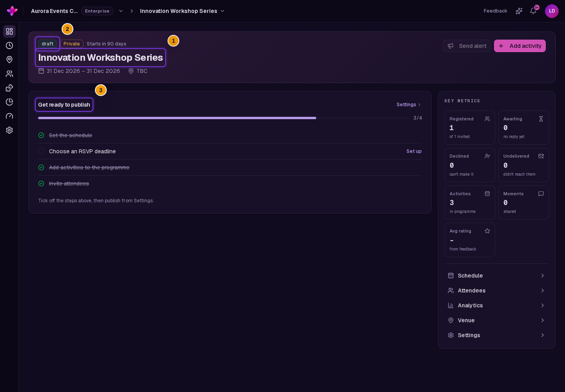Open Analytics in the side panel
This screenshot has height=392, width=565.
point(497,305)
